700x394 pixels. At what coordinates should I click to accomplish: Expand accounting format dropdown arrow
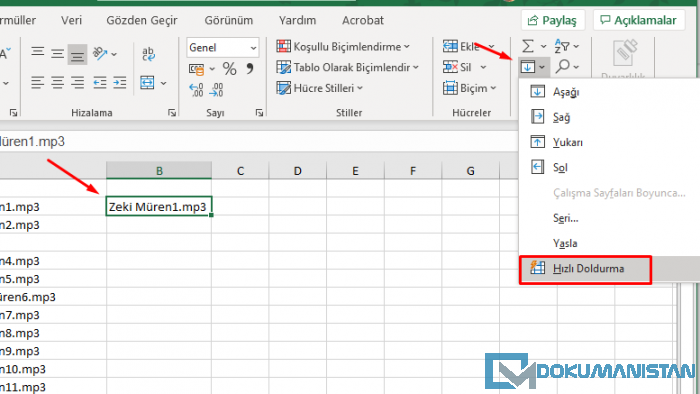pos(212,69)
